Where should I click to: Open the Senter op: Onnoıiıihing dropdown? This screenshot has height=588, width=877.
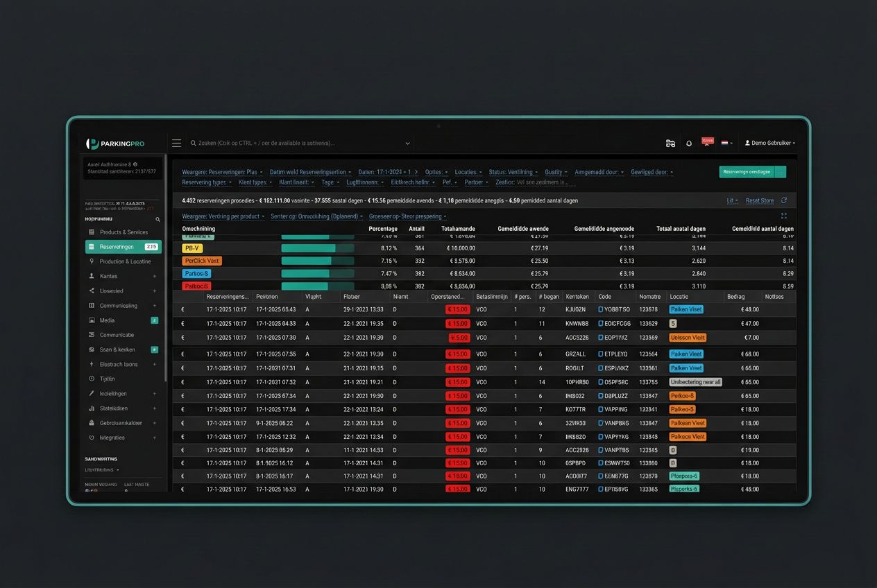click(x=316, y=216)
